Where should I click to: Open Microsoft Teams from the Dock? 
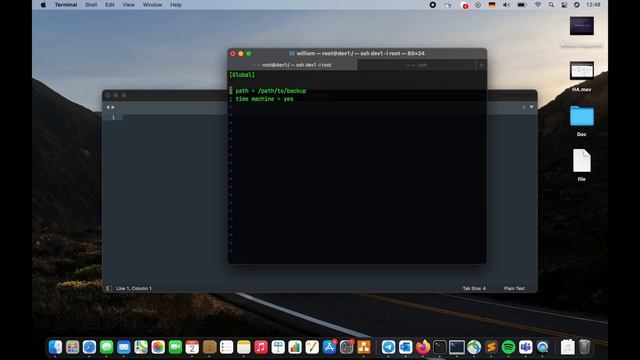tap(525, 347)
